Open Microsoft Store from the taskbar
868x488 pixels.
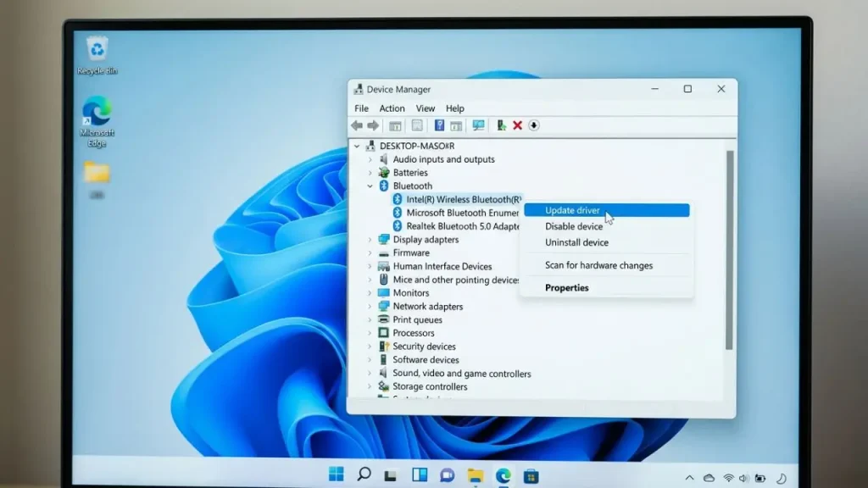tap(531, 476)
